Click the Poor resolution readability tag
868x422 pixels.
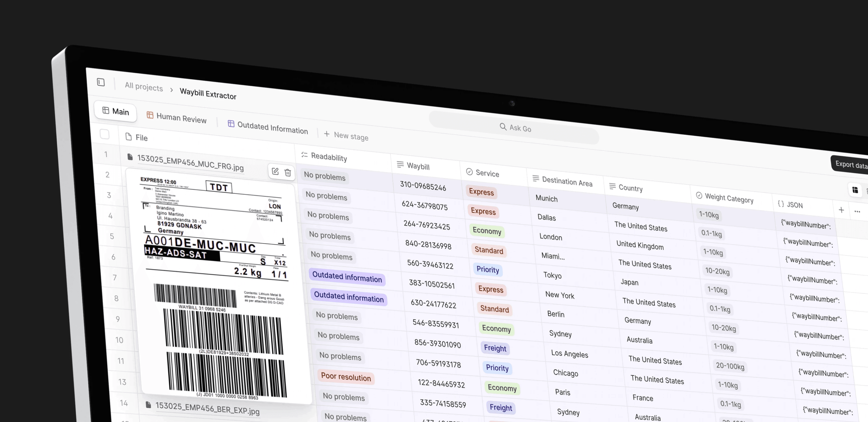(346, 377)
